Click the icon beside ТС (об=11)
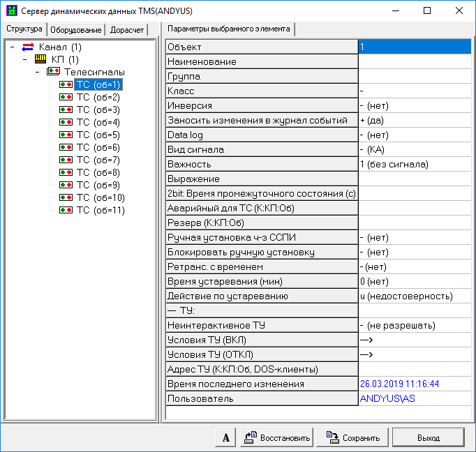Screen dimensions: 476x452 66,211
